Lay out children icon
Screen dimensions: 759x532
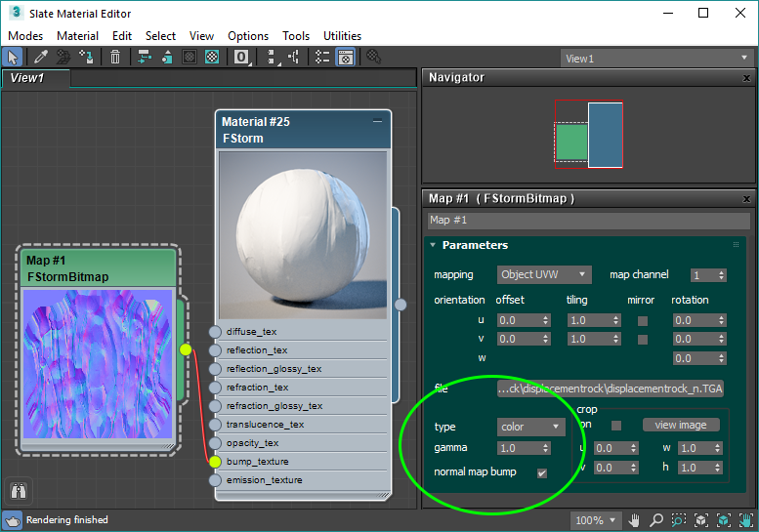(294, 57)
